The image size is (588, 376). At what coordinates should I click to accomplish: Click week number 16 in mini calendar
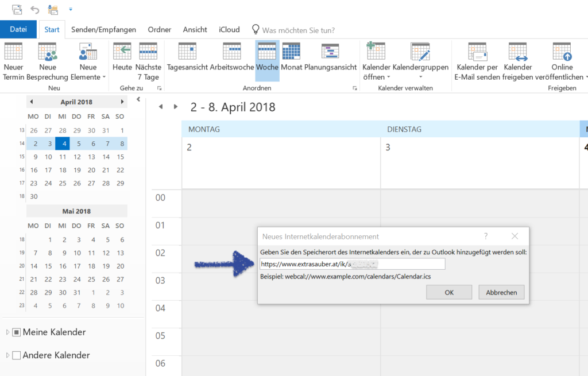point(22,170)
